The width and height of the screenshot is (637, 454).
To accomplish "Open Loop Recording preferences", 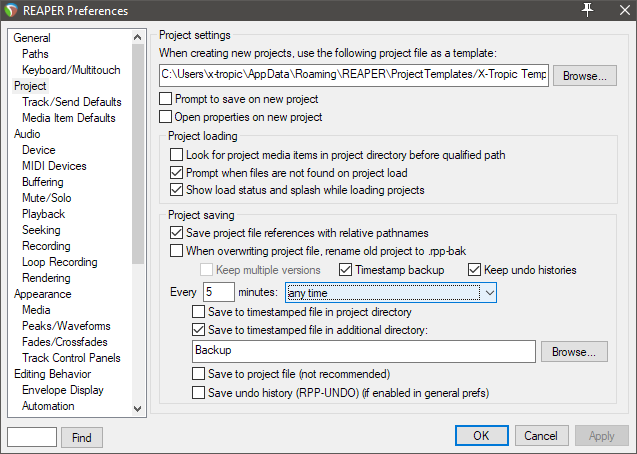I will 60,262.
